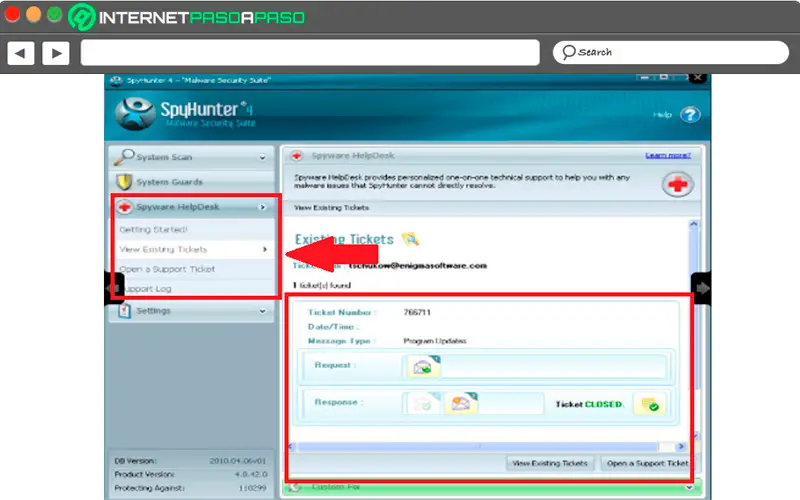800x500 pixels.
Task: Click the slideshow next arrow on right edge
Action: pos(702,288)
